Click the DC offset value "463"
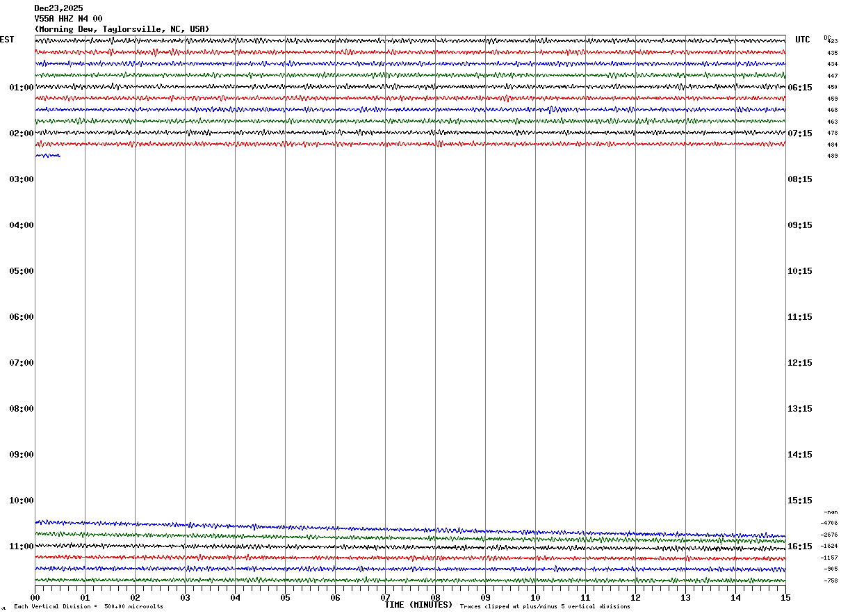The image size is (841, 616). coord(832,122)
